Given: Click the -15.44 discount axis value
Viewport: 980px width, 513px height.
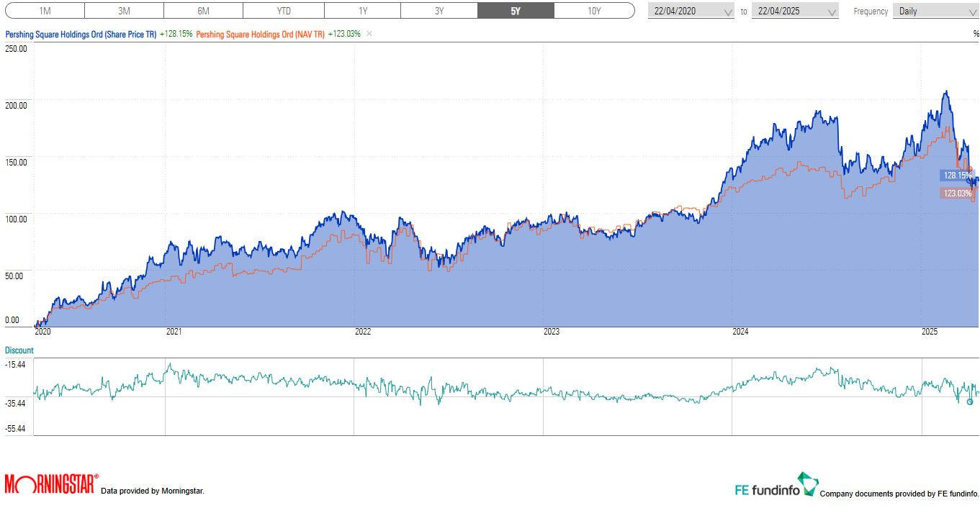Looking at the screenshot, I should [16, 365].
